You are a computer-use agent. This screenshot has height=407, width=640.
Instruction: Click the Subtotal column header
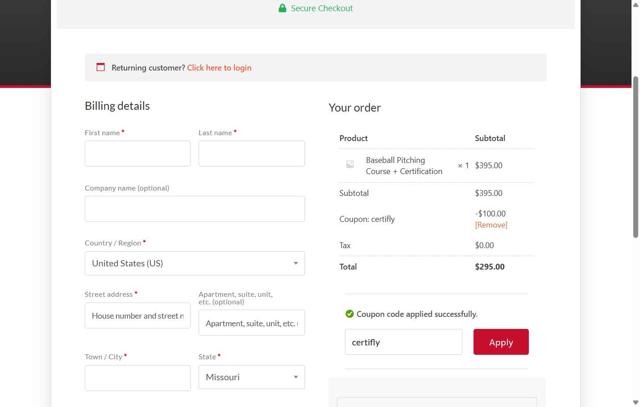(490, 138)
